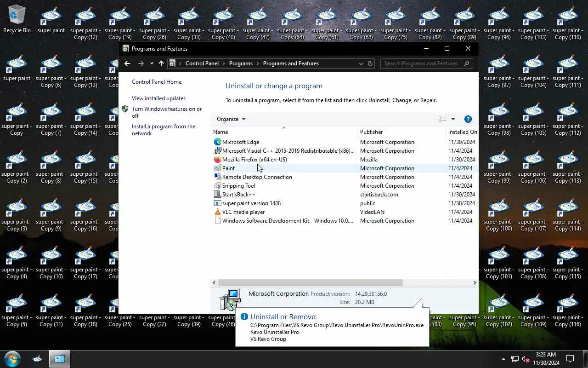Open the network tray icon

click(515, 359)
